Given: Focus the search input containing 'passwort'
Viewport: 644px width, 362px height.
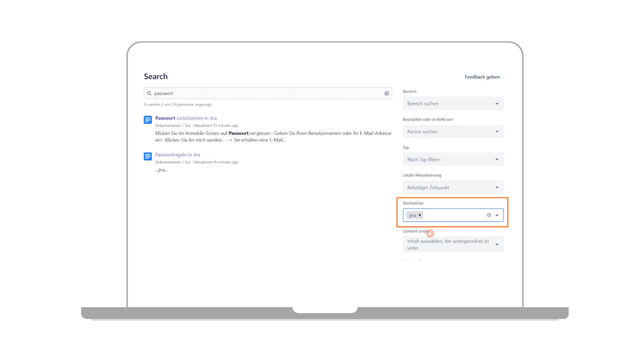Looking at the screenshot, I should [x=266, y=93].
